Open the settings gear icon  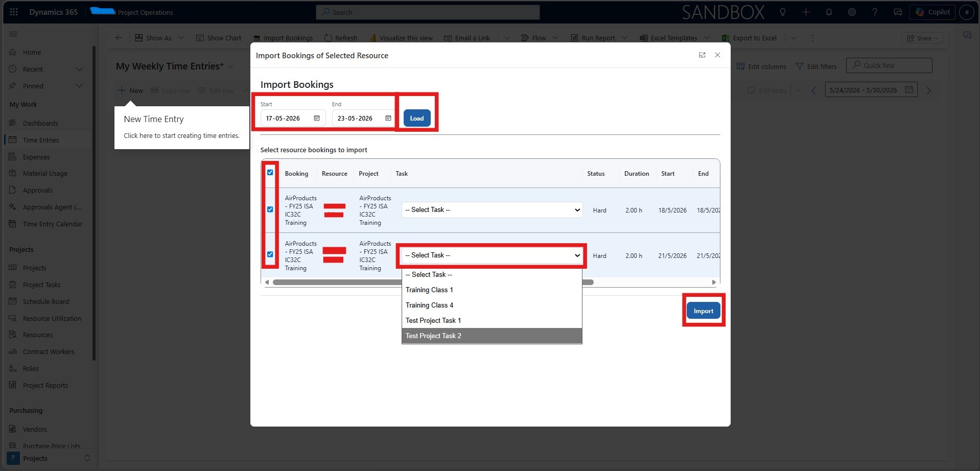tap(852, 12)
